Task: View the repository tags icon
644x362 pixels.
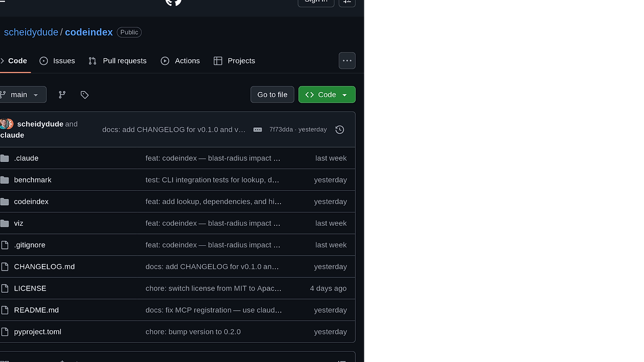Action: coord(85,95)
